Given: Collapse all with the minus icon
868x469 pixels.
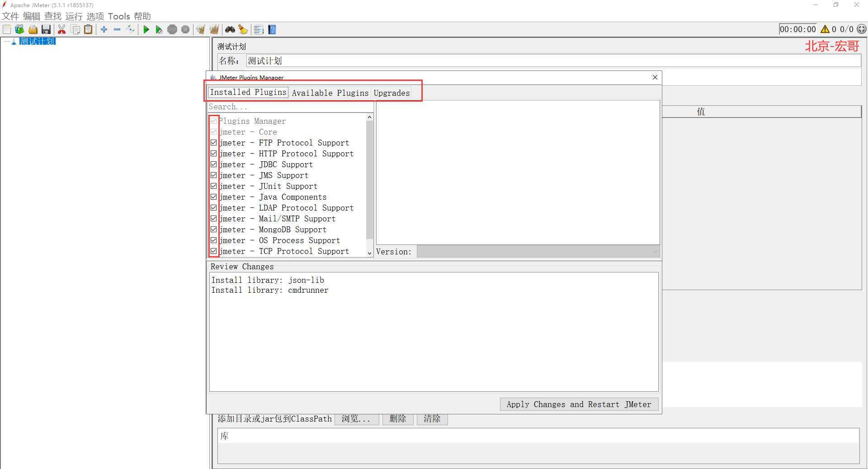Looking at the screenshot, I should (117, 29).
